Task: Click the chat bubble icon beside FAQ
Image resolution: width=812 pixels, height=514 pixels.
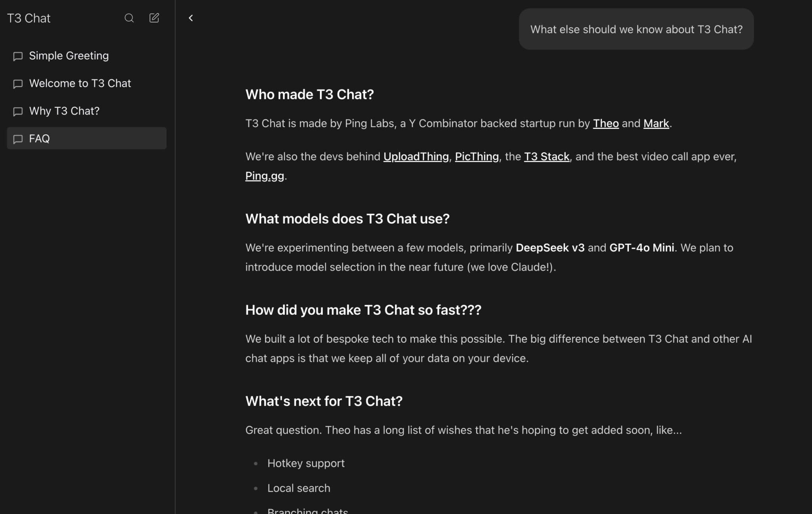Action: 18,139
